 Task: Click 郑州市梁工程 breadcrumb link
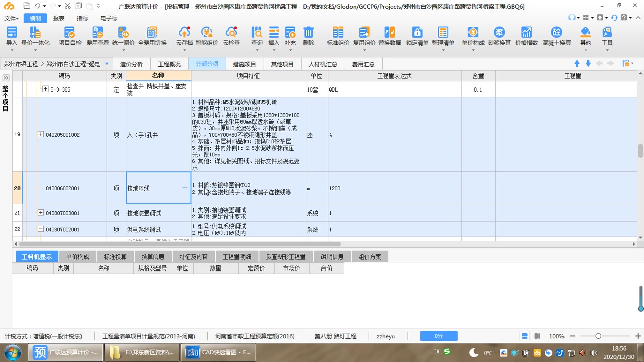point(21,64)
